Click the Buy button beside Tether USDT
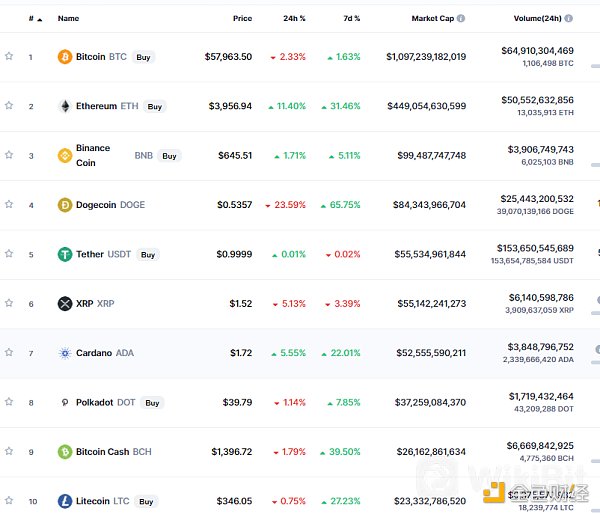600x514 pixels. [148, 255]
